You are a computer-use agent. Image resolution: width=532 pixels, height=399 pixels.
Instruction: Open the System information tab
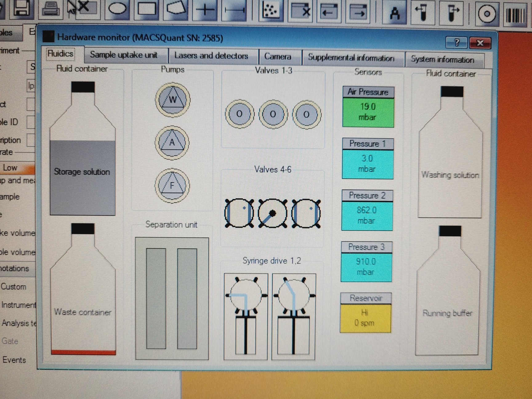coord(443,59)
